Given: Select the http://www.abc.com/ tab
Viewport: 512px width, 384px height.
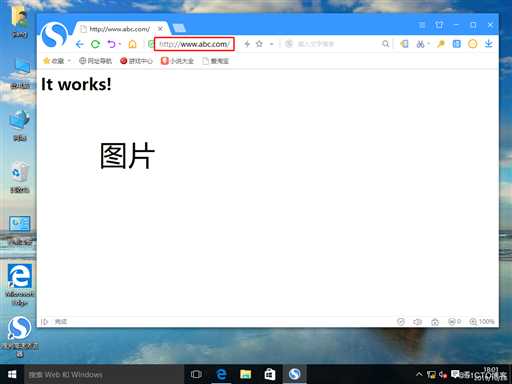Looking at the screenshot, I should [x=119, y=29].
